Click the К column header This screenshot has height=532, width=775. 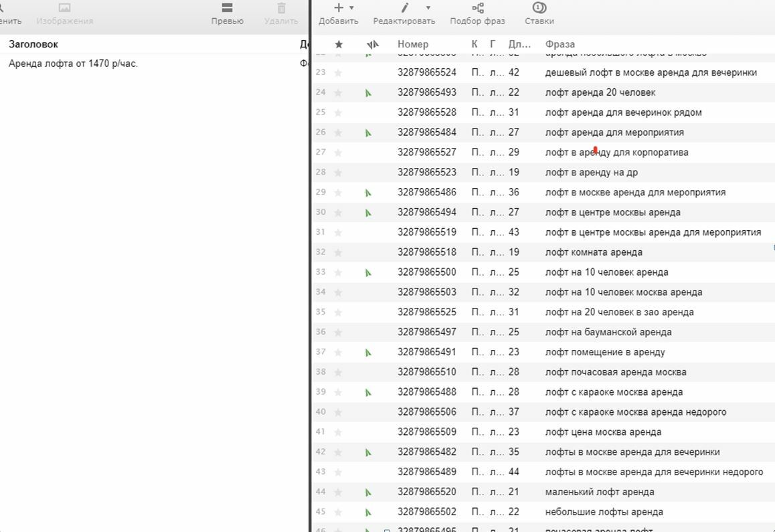(475, 44)
